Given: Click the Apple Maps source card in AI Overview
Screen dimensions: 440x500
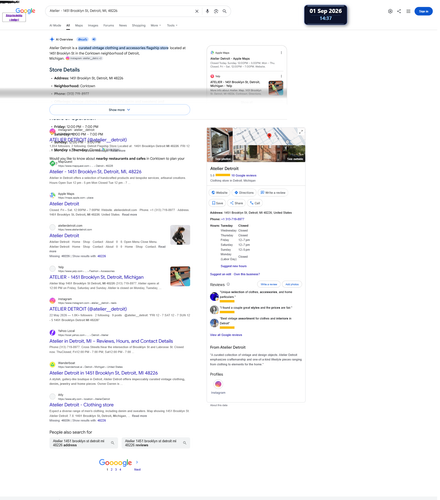Looking at the screenshot, I should tap(247, 59).
